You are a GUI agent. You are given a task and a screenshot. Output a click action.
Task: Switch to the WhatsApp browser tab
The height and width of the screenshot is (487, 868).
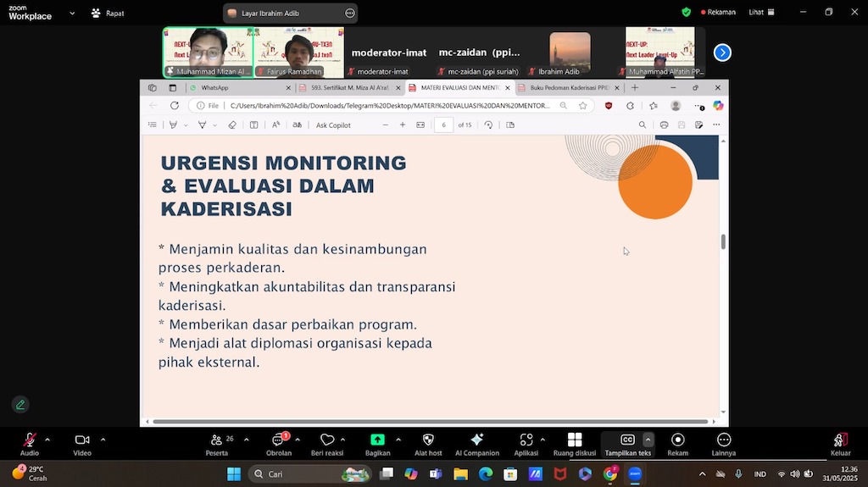pos(214,87)
